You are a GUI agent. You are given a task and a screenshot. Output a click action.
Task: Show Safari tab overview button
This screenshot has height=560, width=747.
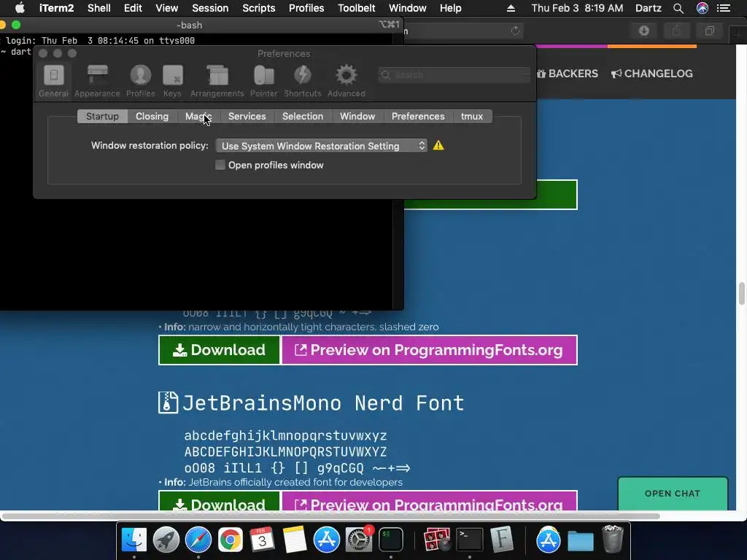tap(710, 31)
